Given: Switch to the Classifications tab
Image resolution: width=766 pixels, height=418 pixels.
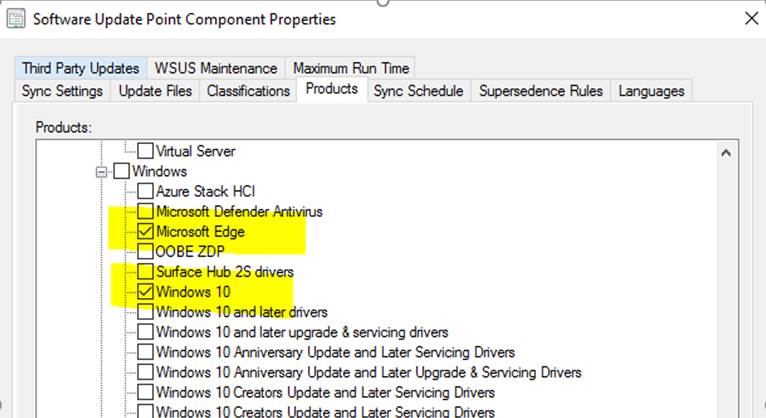Looking at the screenshot, I should (x=248, y=91).
